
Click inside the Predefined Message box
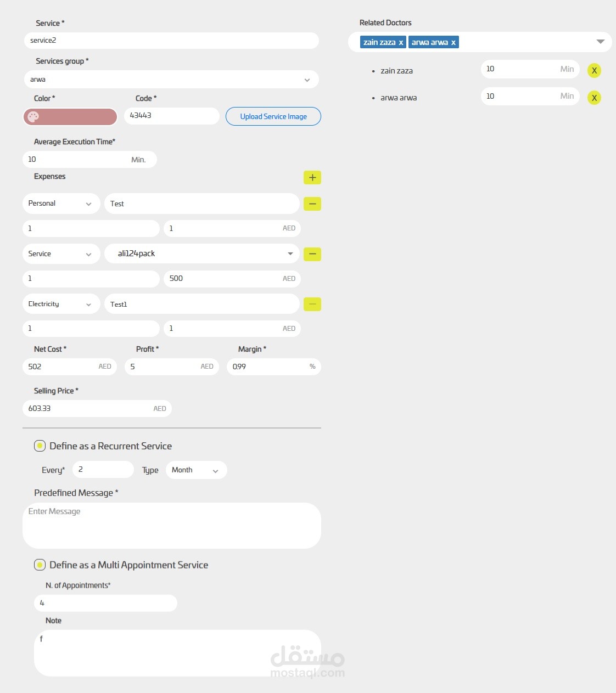click(172, 525)
